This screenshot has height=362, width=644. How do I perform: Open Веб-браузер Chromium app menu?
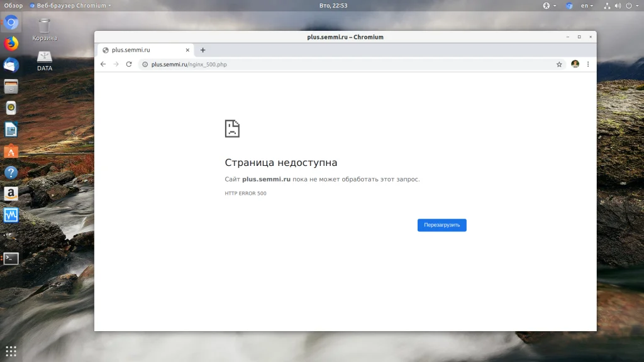[x=70, y=6]
